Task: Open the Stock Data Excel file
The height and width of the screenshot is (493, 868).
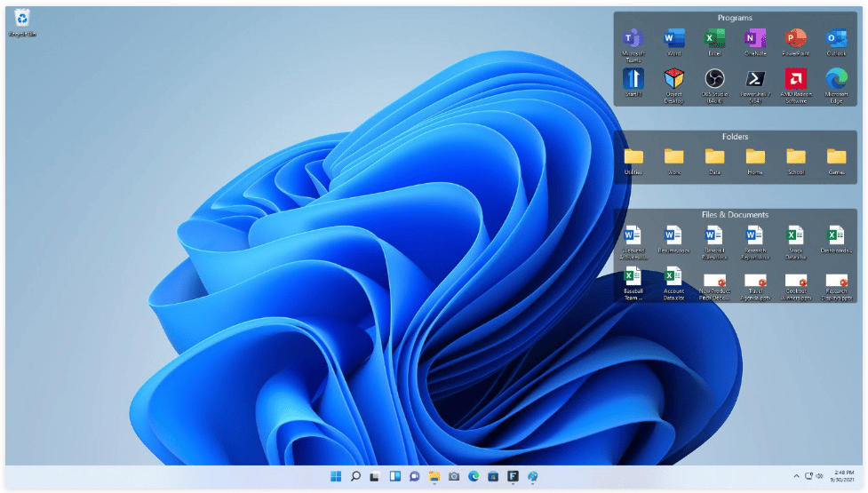Action: [795, 243]
